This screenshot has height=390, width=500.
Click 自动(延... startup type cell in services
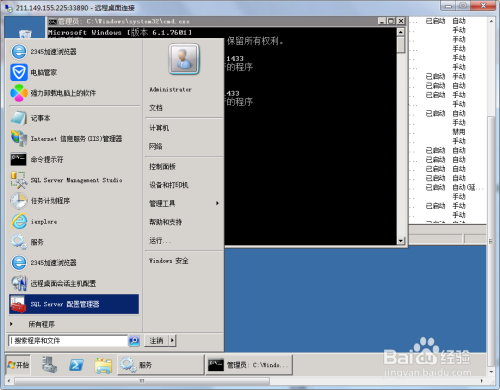(x=467, y=187)
